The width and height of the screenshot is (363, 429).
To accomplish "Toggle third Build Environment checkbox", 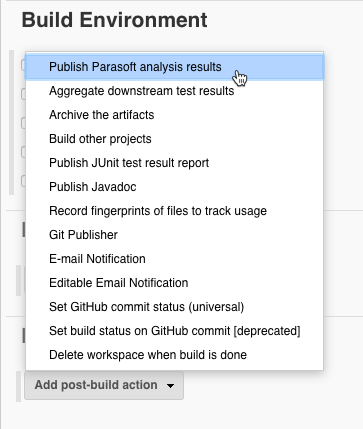I will click(x=24, y=123).
